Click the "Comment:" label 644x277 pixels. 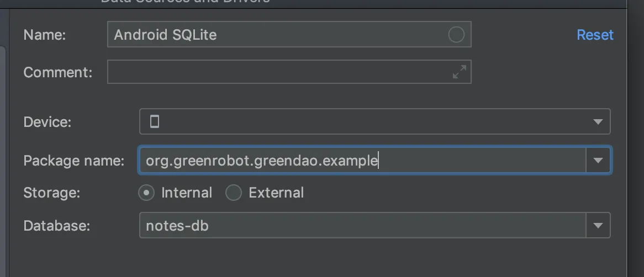pos(57,72)
